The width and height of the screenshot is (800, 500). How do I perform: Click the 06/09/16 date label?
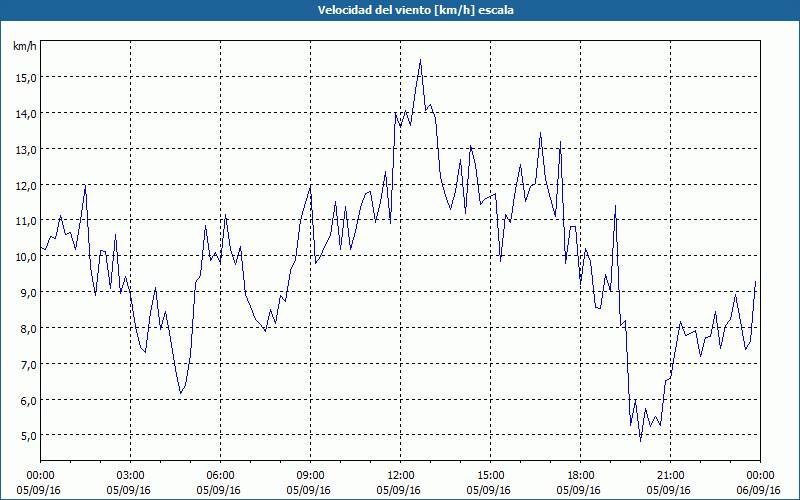point(759,490)
